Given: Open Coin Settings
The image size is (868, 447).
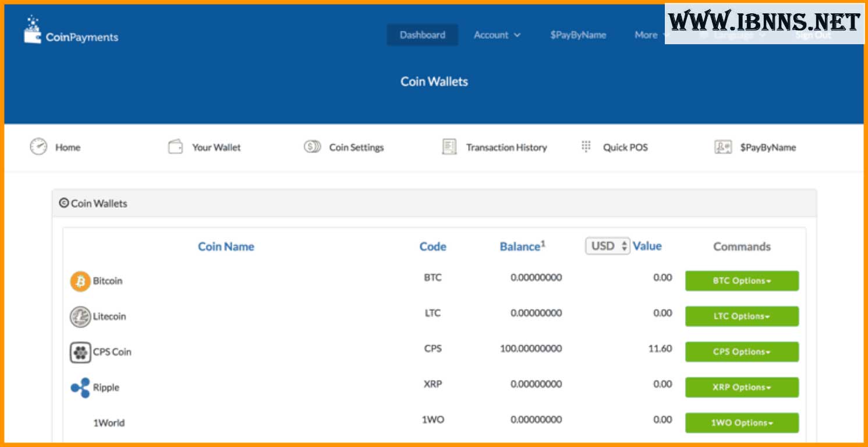Looking at the screenshot, I should (x=356, y=147).
